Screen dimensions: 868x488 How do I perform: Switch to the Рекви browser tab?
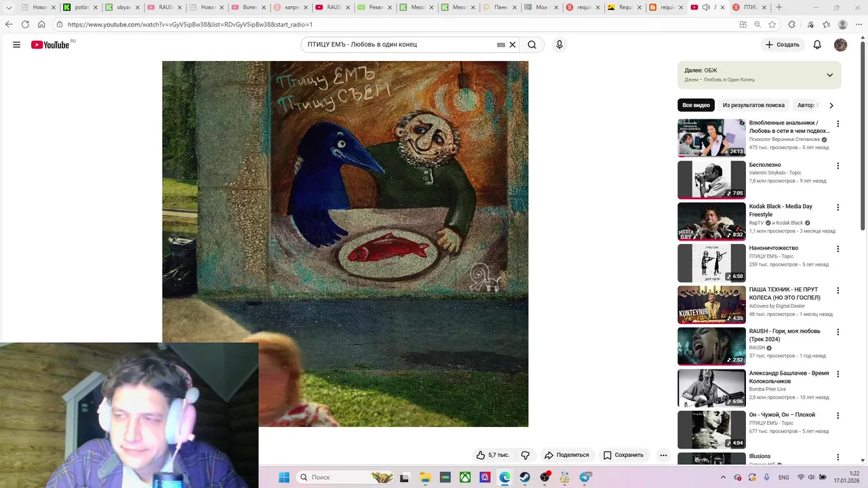374,7
